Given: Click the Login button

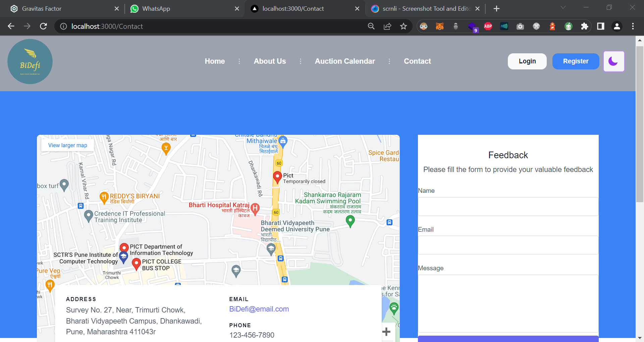Looking at the screenshot, I should pos(527,61).
